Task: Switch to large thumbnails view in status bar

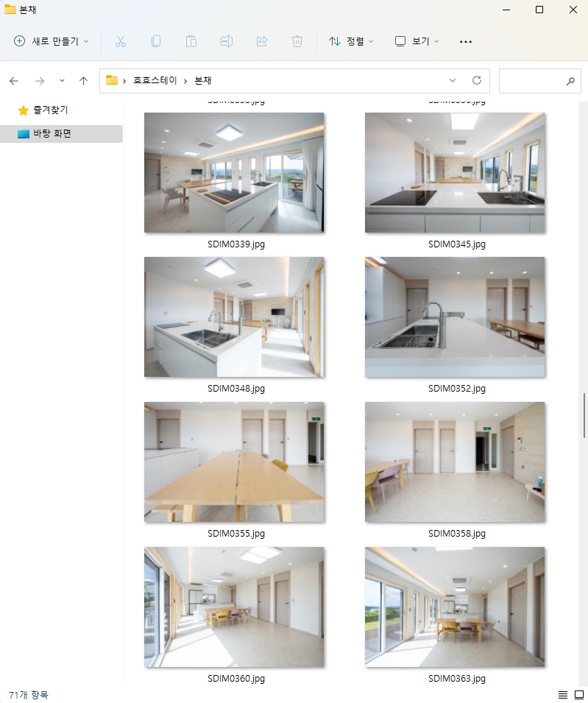Action: tap(579, 695)
